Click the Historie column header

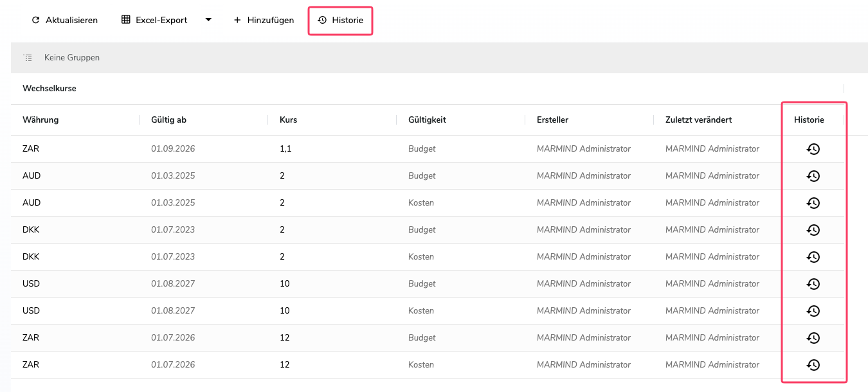809,120
